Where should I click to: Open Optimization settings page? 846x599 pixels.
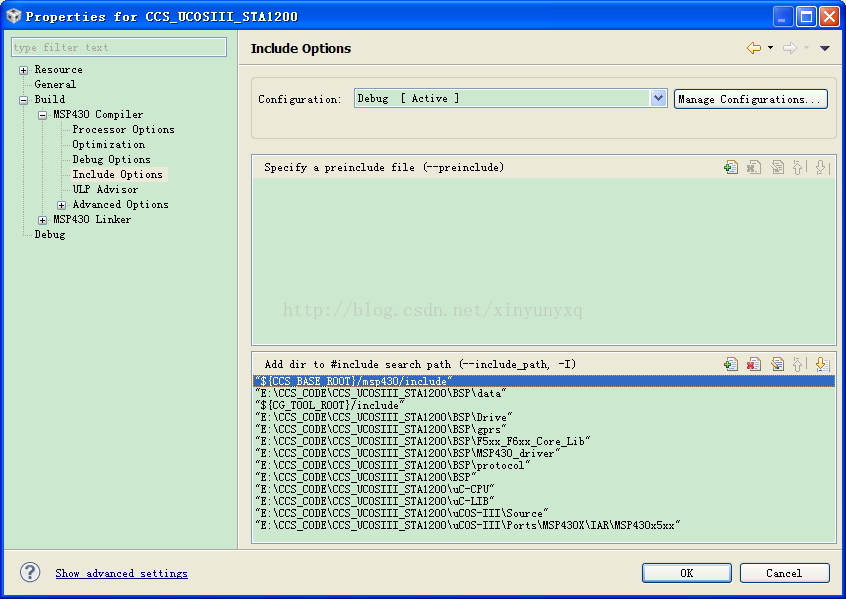click(x=108, y=145)
